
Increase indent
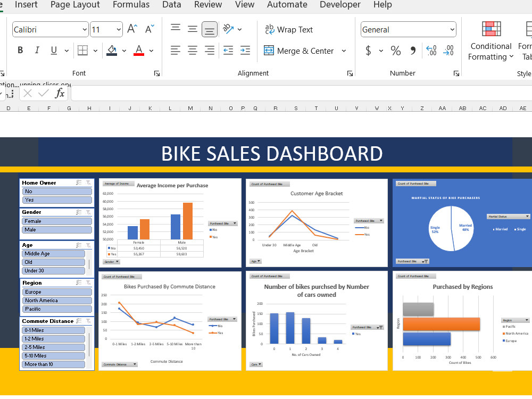point(245,51)
